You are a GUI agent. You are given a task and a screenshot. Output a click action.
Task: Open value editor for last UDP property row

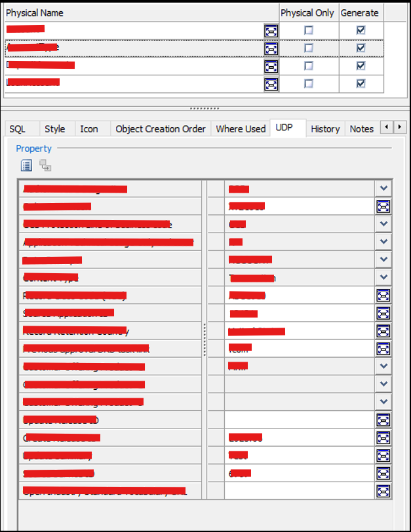(x=383, y=491)
